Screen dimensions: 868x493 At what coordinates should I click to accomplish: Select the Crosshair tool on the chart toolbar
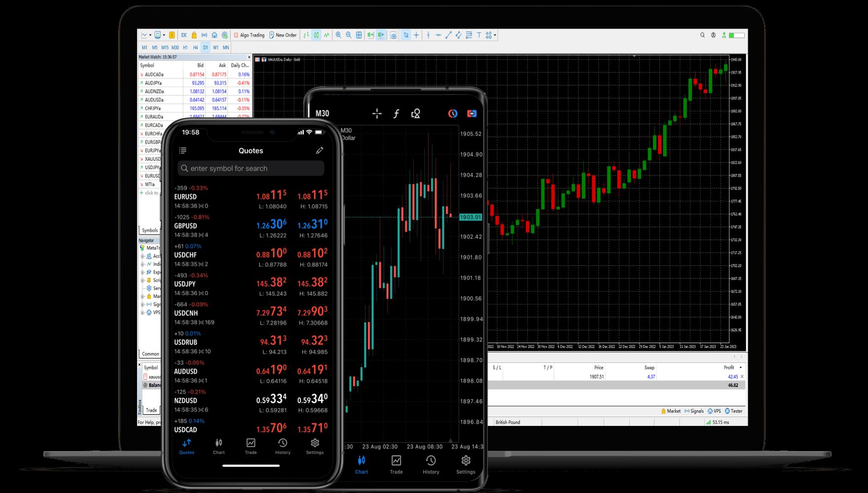(416, 35)
